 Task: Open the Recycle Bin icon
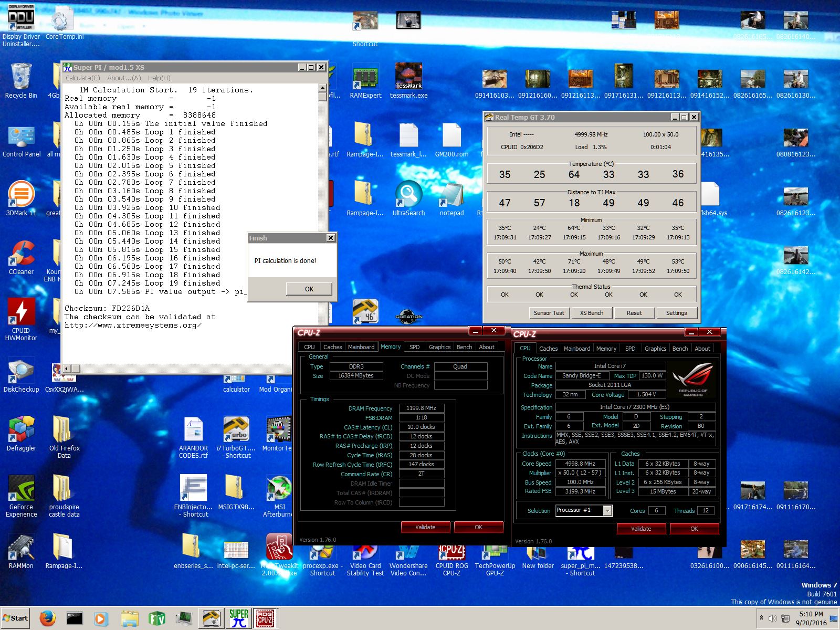click(21, 80)
